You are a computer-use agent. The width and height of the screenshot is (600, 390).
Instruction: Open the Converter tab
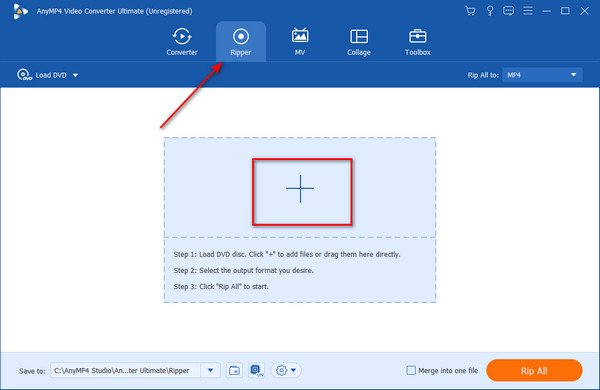click(x=182, y=42)
